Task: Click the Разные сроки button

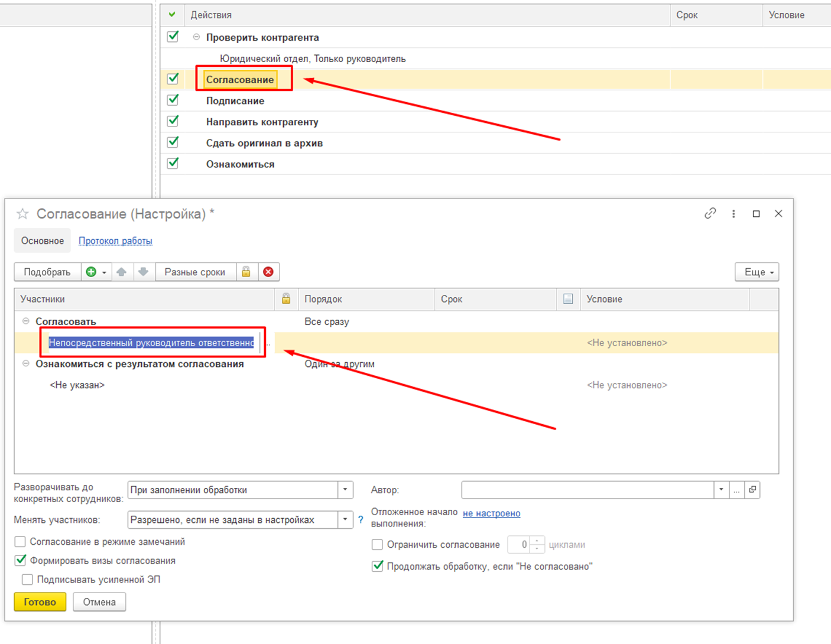Action: click(x=195, y=272)
